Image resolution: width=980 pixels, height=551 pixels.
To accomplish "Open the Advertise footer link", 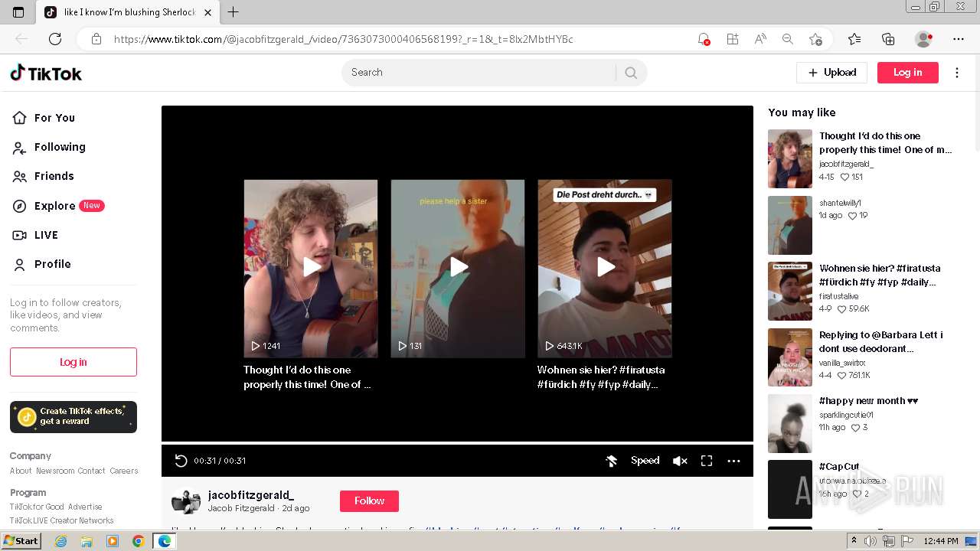I will click(x=85, y=507).
